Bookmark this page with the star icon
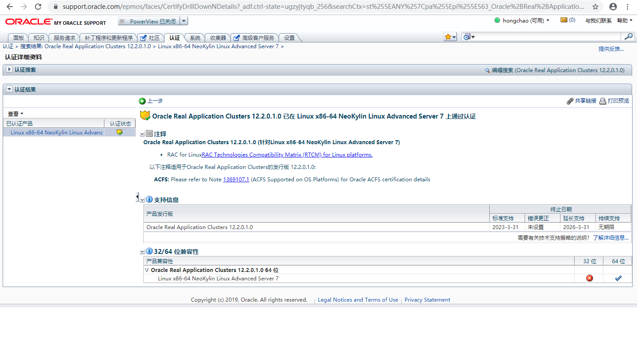 [x=595, y=7]
